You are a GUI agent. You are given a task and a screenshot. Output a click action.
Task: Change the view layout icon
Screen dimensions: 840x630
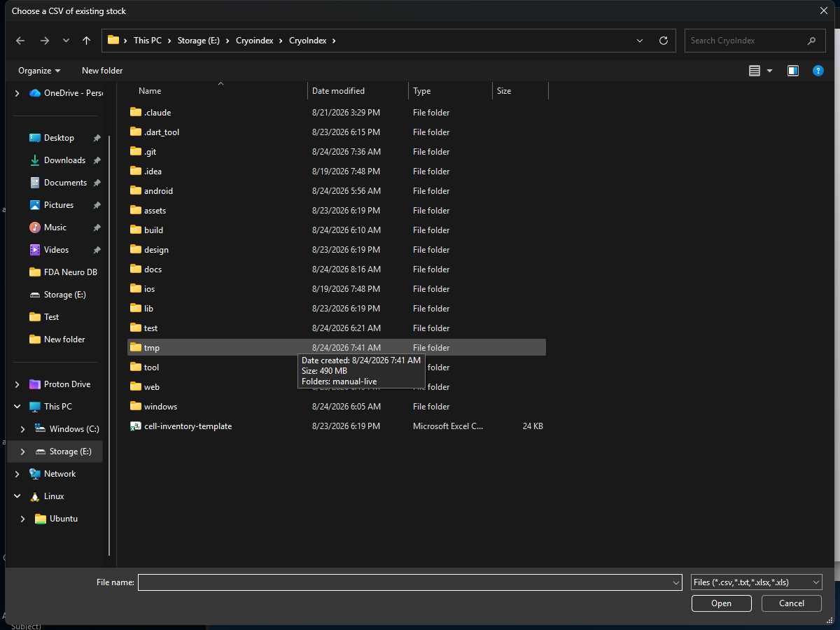tap(754, 71)
